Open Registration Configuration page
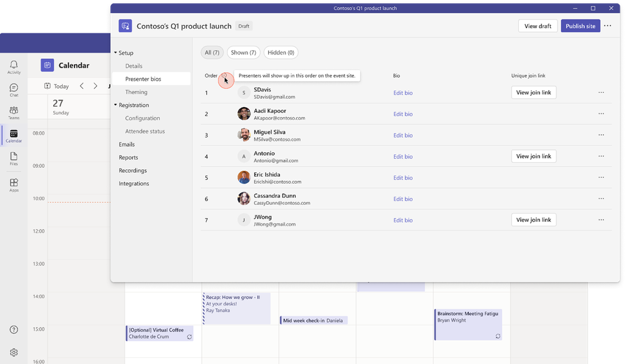626x364 pixels. (142, 118)
